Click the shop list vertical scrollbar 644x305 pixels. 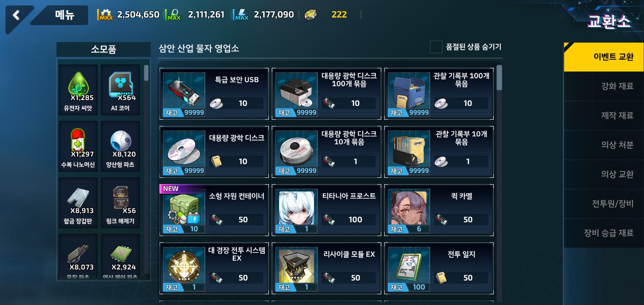coord(499,78)
